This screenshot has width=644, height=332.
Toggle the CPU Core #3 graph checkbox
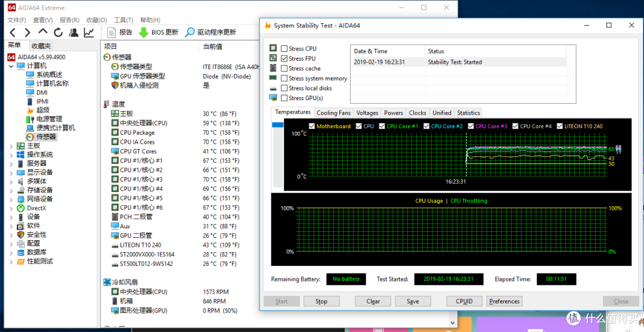(x=470, y=126)
